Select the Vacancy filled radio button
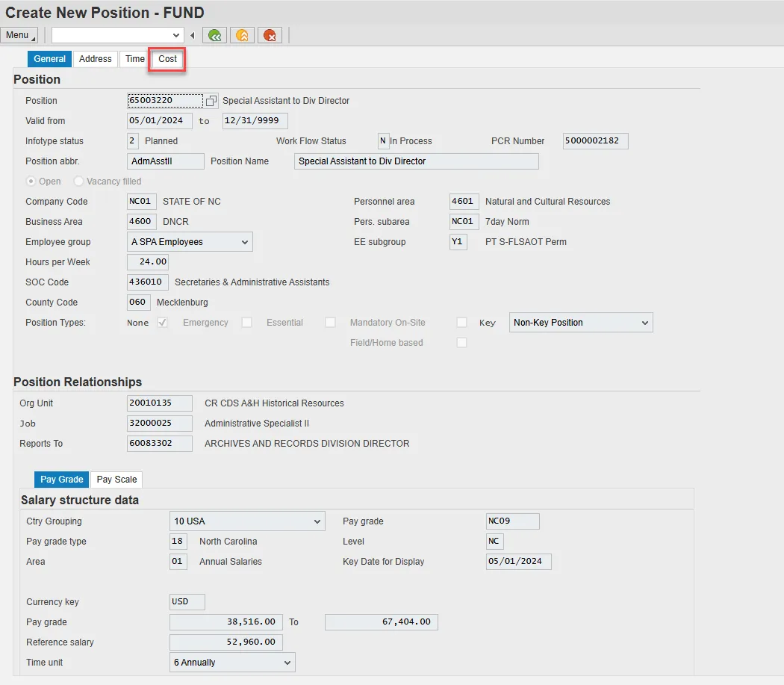This screenshot has width=784, height=685. (x=78, y=182)
